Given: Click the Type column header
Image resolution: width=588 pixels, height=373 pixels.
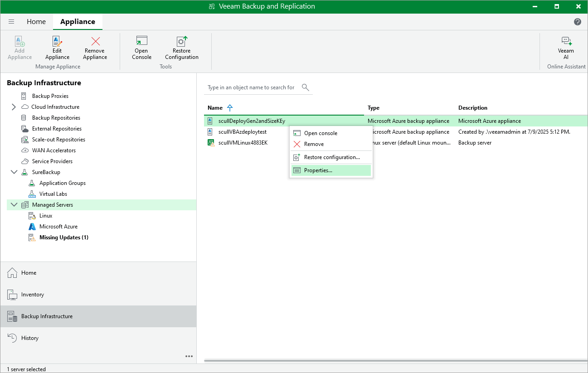Looking at the screenshot, I should click(374, 108).
